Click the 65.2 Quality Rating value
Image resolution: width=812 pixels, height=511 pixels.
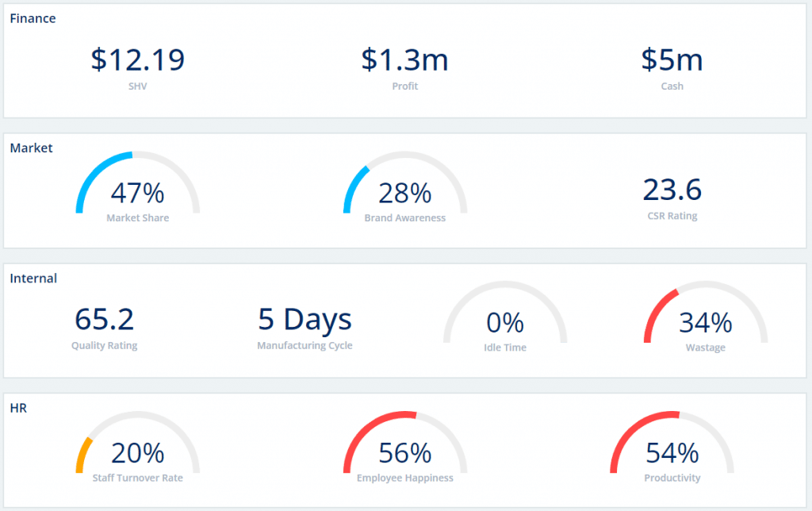click(104, 319)
